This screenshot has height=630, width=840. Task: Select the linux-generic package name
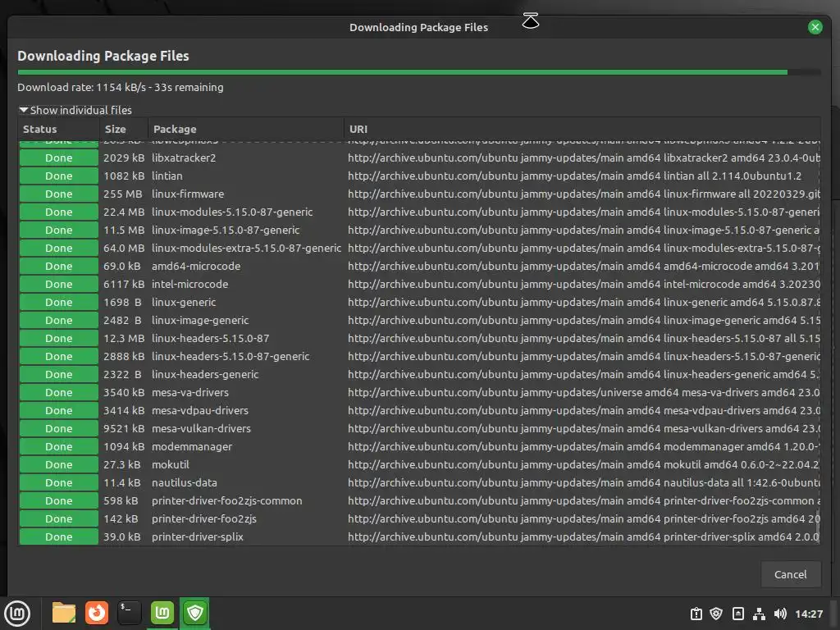(x=184, y=302)
